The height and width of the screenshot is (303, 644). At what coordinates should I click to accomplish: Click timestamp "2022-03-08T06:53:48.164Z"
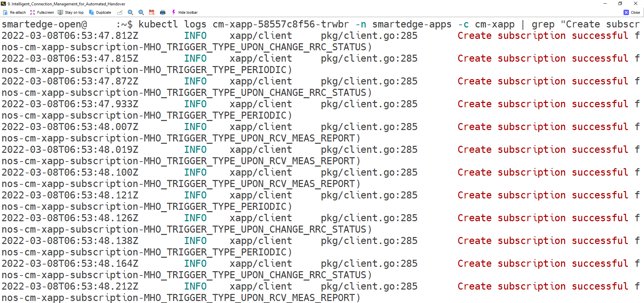point(70,264)
